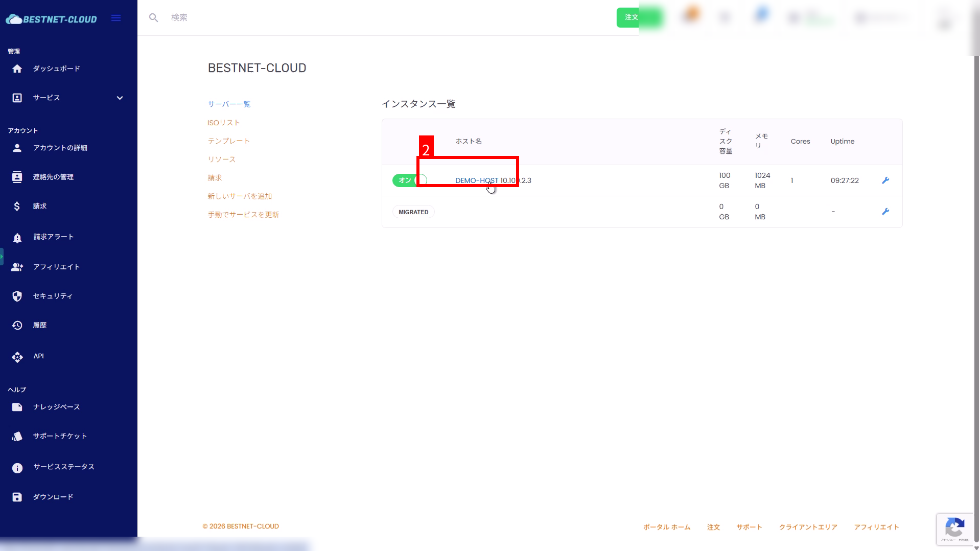Click the green 注文 button

(631, 17)
